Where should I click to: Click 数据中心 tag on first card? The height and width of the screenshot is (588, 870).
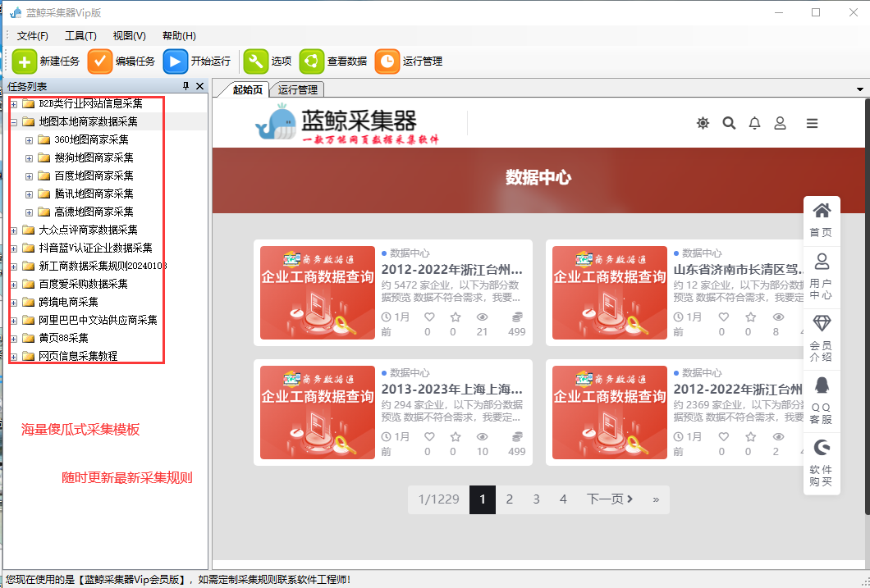410,253
